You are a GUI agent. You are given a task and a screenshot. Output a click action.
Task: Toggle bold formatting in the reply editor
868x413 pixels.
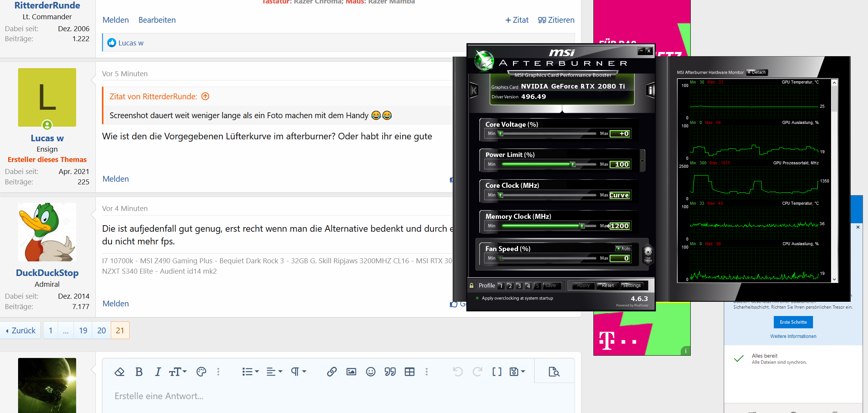coord(139,371)
